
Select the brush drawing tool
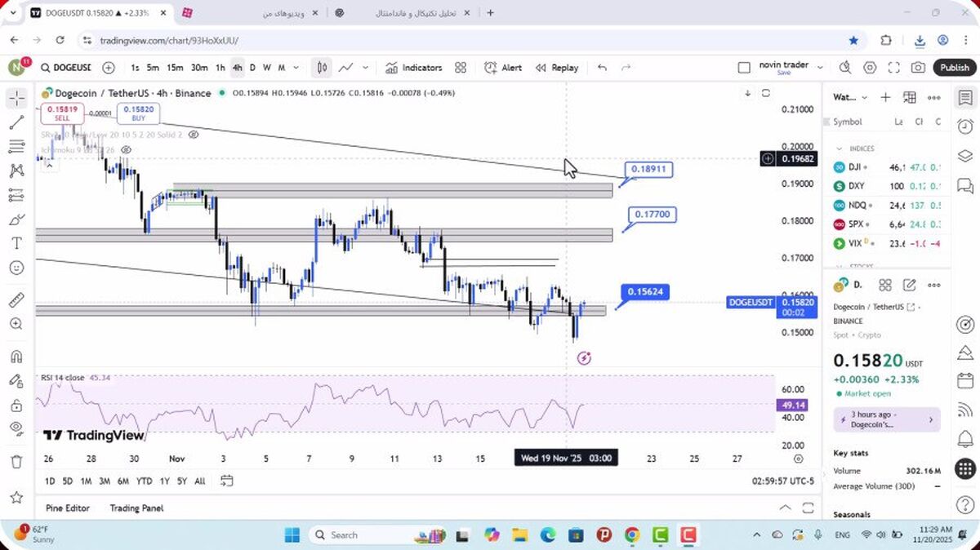coord(16,220)
